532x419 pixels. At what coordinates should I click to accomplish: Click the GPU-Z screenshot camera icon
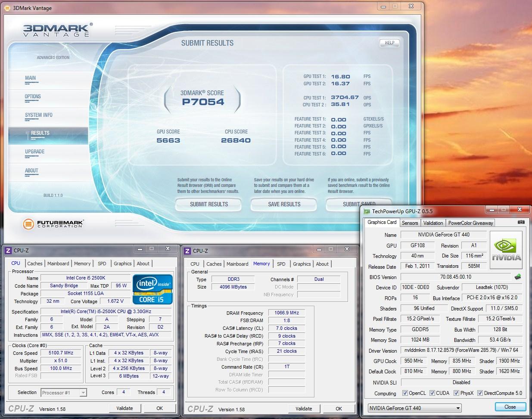521,222
